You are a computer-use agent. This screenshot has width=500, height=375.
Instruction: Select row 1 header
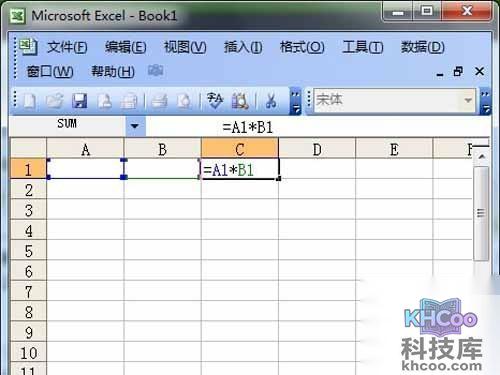pyautogui.click(x=28, y=169)
